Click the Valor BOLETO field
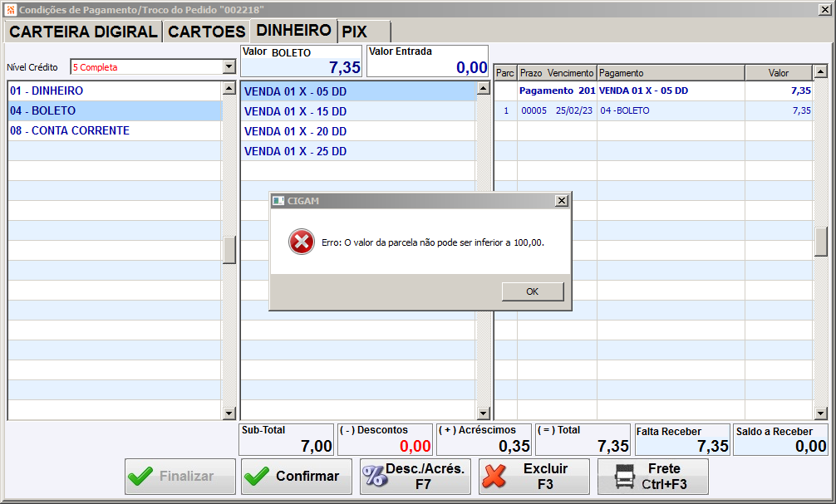Viewport: 836px width, 504px height. coord(301,61)
